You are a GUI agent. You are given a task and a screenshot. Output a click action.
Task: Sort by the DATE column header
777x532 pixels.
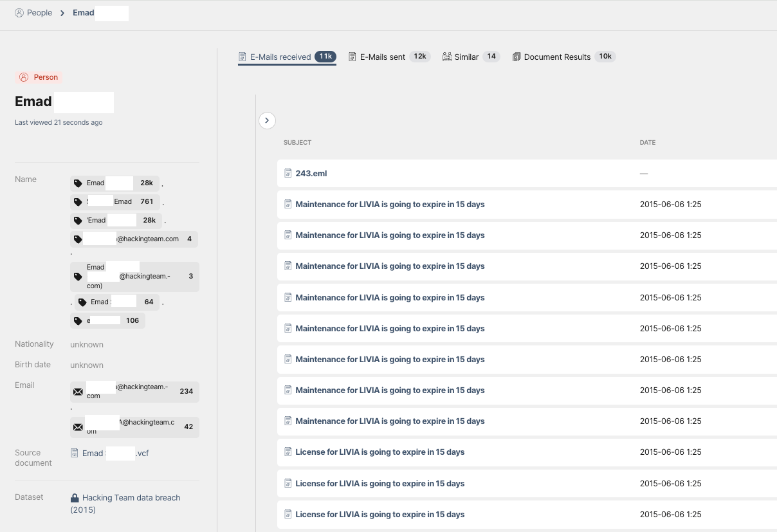pyautogui.click(x=648, y=143)
